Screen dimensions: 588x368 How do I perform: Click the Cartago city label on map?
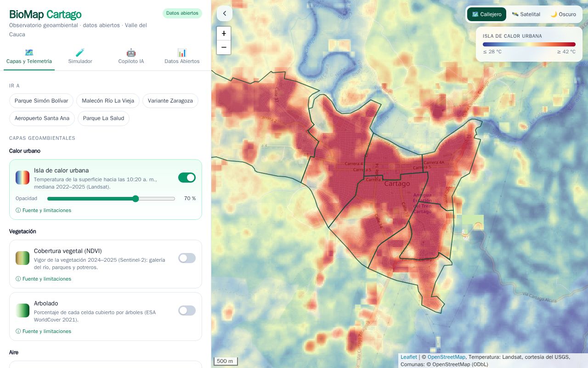[397, 184]
